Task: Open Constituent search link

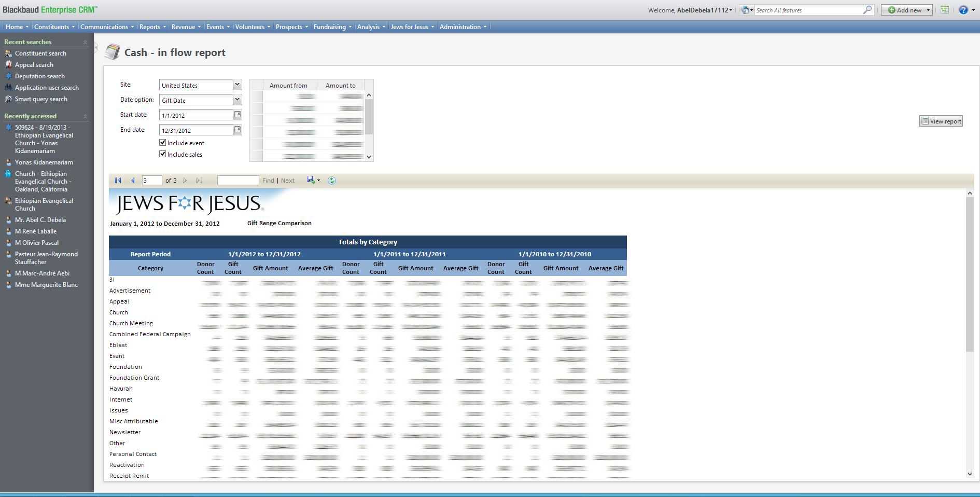Action: point(40,53)
